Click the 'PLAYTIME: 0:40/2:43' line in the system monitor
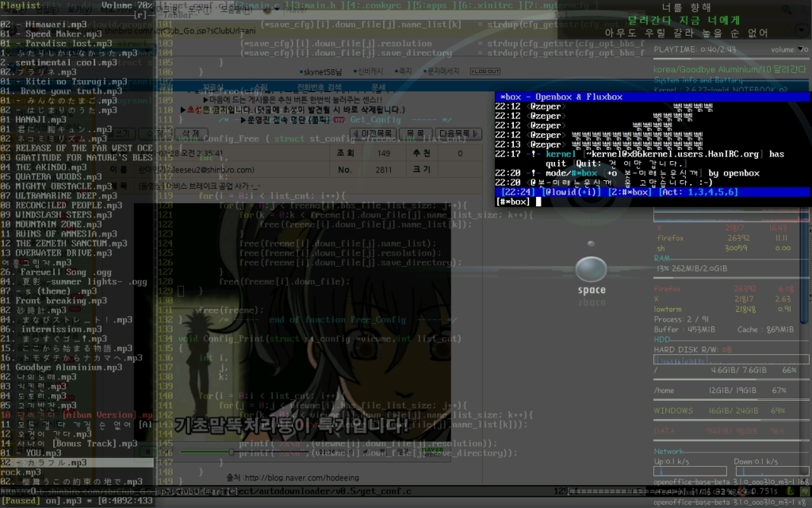 click(x=695, y=49)
